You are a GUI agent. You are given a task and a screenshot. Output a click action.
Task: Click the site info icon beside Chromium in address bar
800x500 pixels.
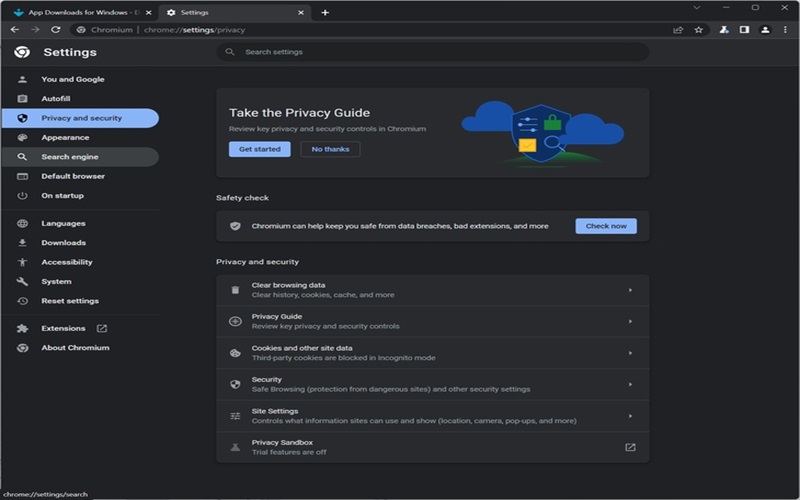click(x=81, y=30)
